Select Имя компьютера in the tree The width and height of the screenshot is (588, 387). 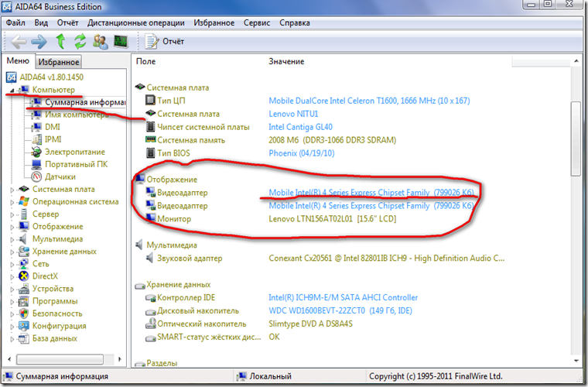tap(77, 115)
